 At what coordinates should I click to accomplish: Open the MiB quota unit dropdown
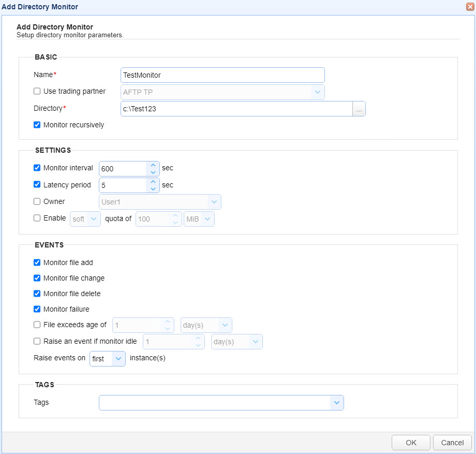(x=199, y=219)
